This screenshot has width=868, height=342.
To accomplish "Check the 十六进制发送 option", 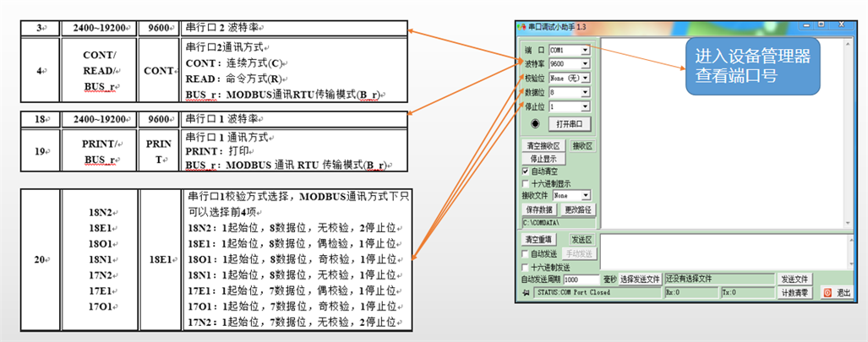I will pos(525,267).
